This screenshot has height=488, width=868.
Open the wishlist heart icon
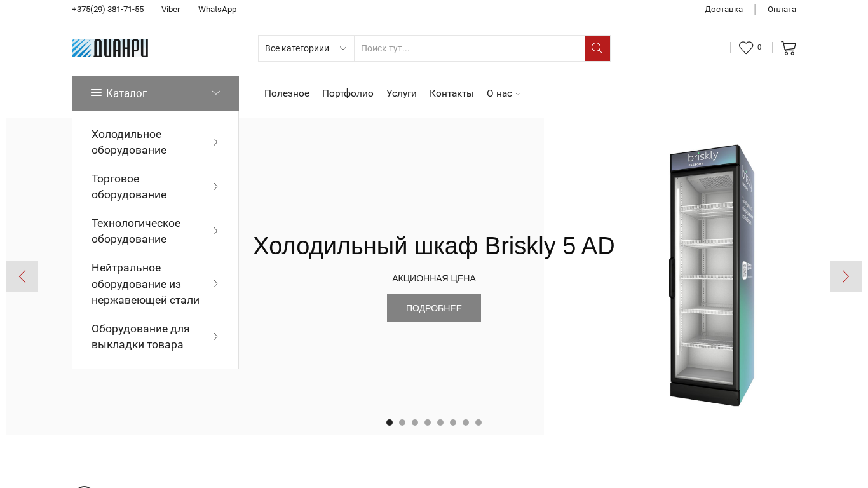[746, 48]
